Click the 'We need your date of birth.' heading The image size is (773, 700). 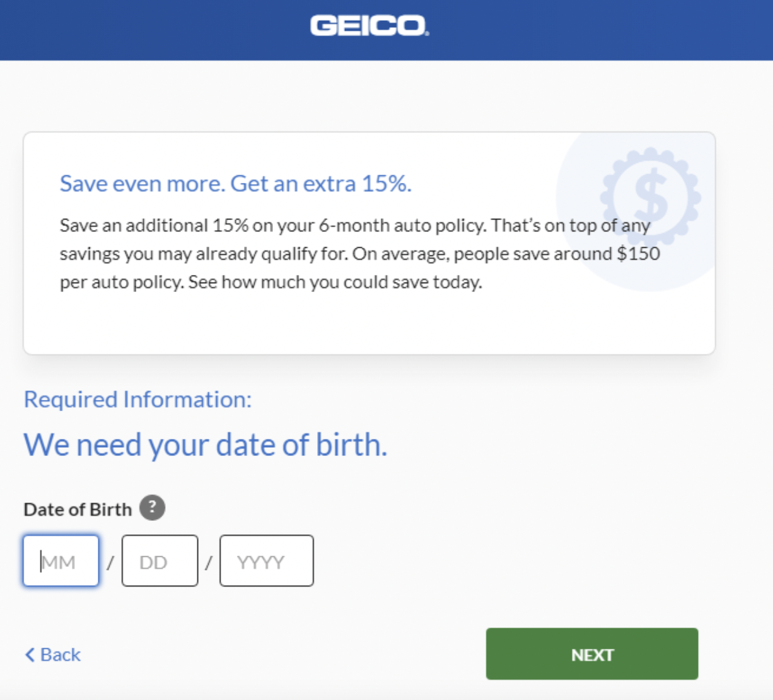(x=206, y=445)
